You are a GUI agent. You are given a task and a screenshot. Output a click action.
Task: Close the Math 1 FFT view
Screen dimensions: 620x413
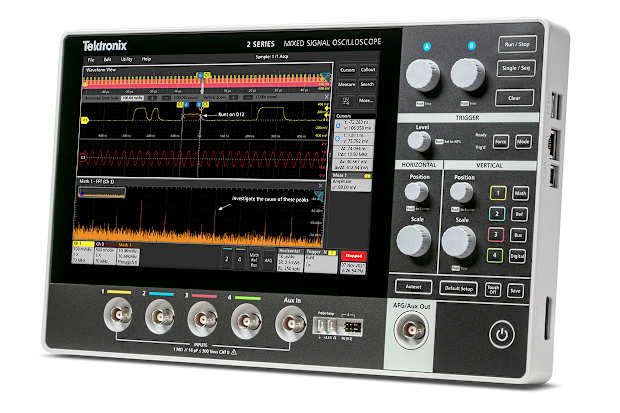click(321, 185)
